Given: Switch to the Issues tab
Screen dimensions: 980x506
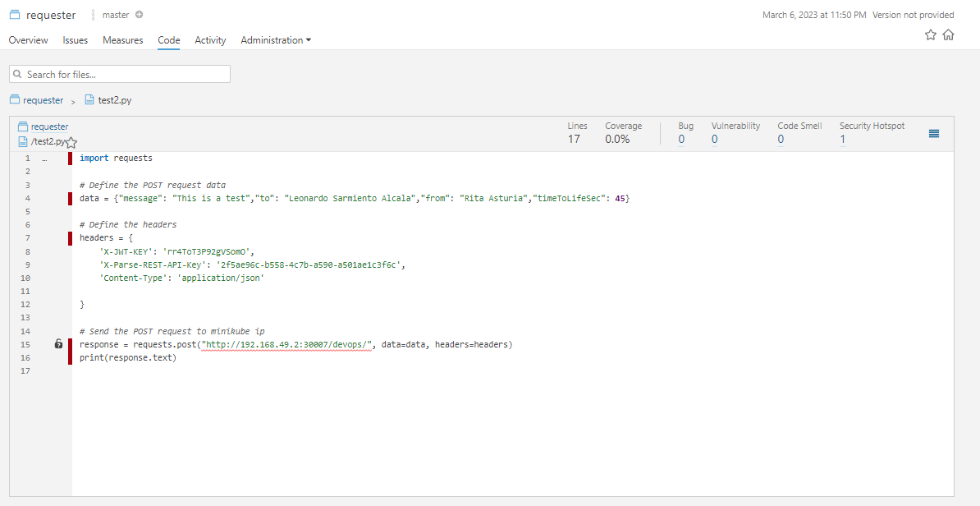Looking at the screenshot, I should [75, 39].
